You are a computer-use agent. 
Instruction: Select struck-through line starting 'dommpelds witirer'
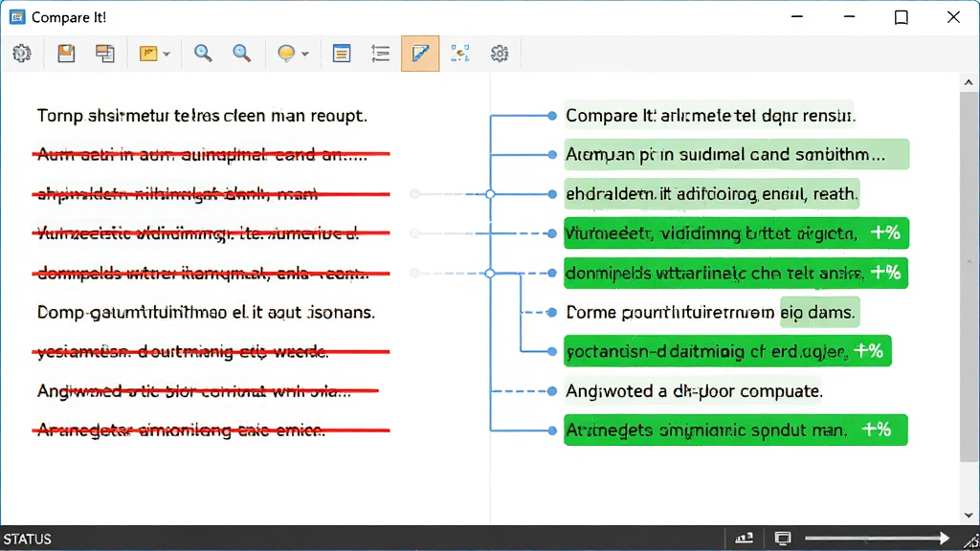pos(212,273)
